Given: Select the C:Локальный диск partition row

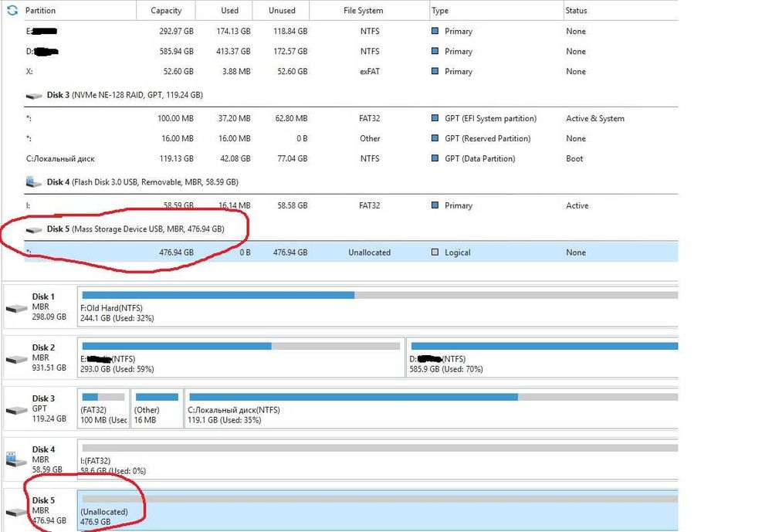Looking at the screenshot, I should coord(351,158).
